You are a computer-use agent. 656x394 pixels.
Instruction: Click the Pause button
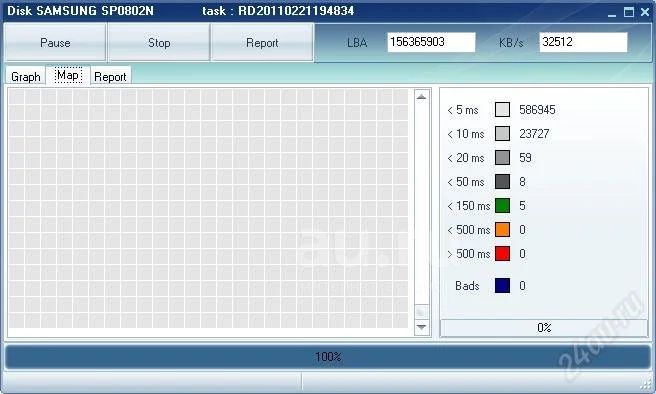coord(55,42)
